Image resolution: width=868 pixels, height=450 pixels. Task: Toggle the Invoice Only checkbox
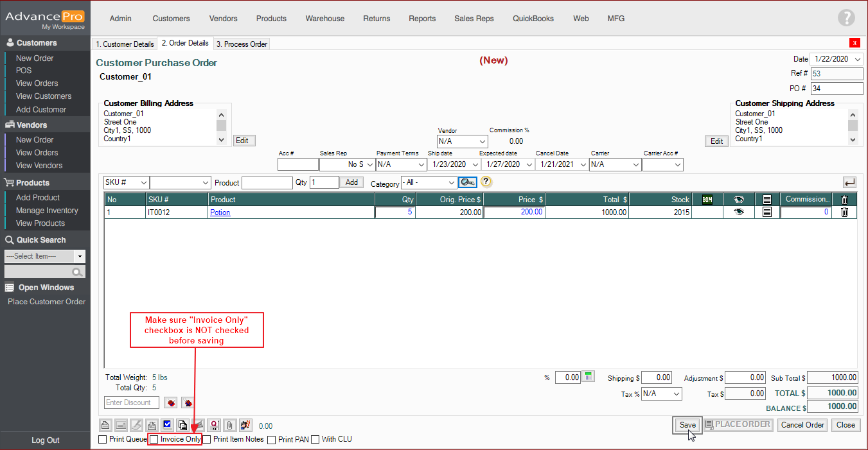(154, 440)
